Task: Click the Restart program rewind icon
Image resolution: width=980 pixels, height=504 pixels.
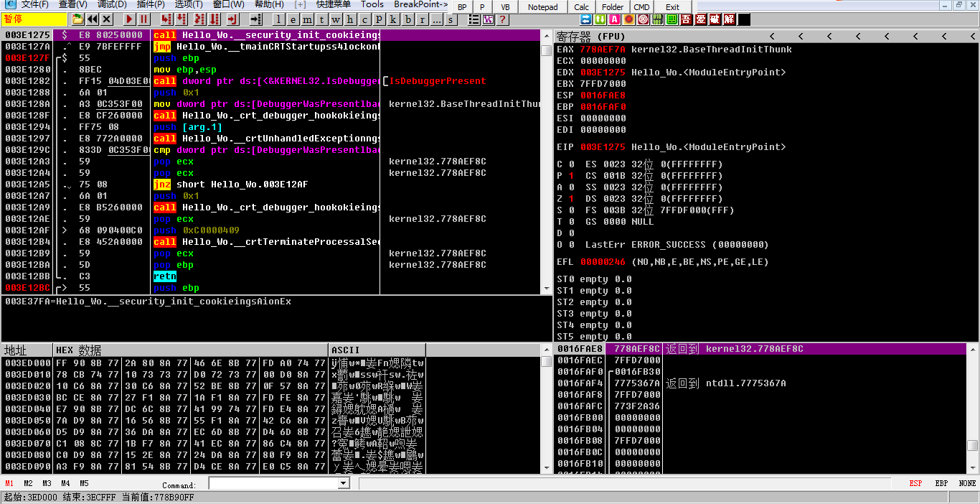Action: click(93, 19)
